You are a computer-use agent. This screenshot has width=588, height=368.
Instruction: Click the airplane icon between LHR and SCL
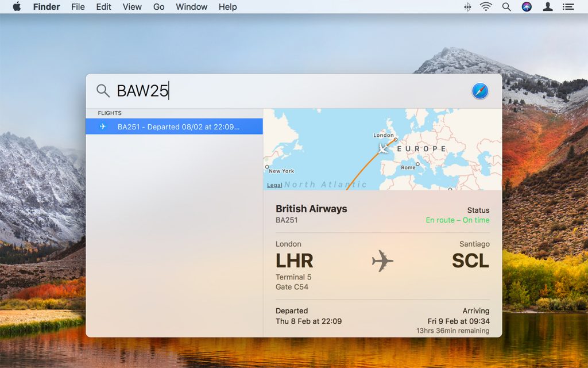point(382,261)
